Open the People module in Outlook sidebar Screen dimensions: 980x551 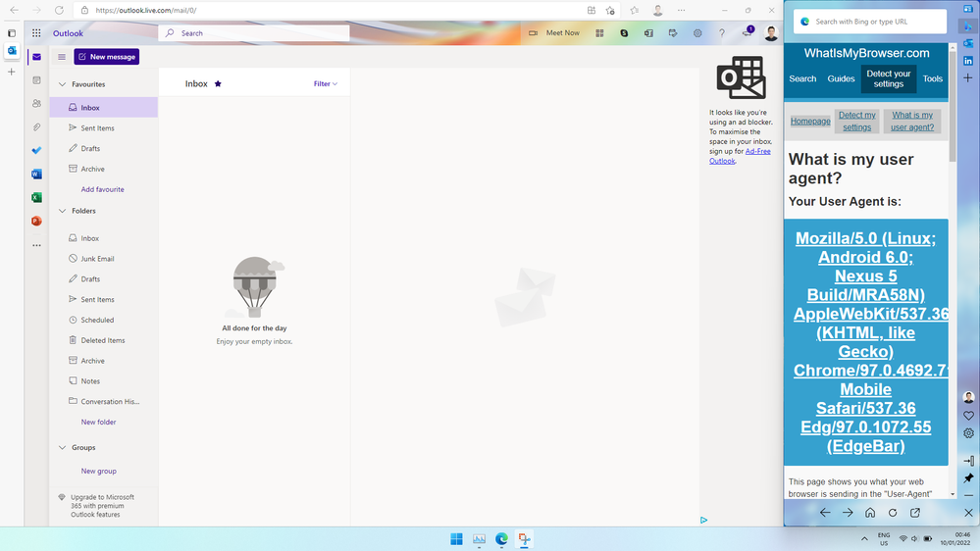37,104
